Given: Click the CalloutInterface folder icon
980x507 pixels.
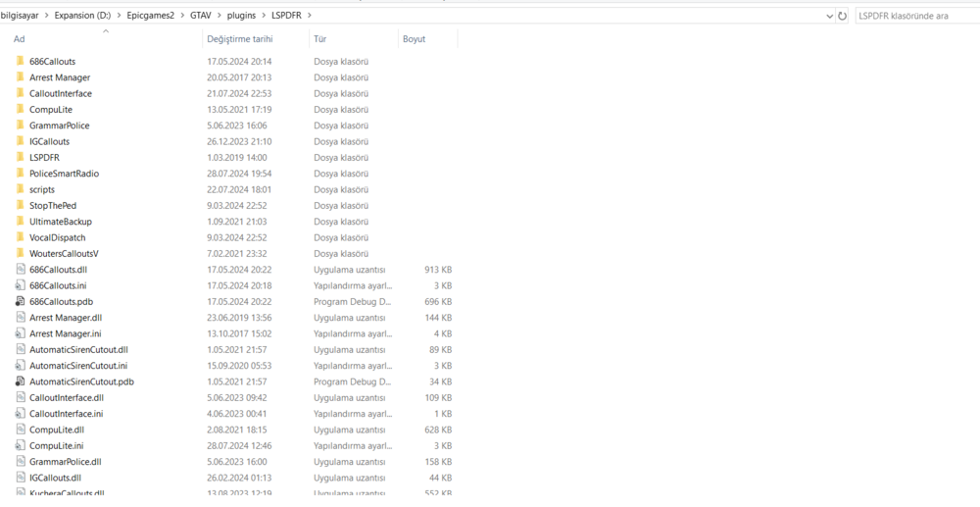Looking at the screenshot, I should 20,93.
